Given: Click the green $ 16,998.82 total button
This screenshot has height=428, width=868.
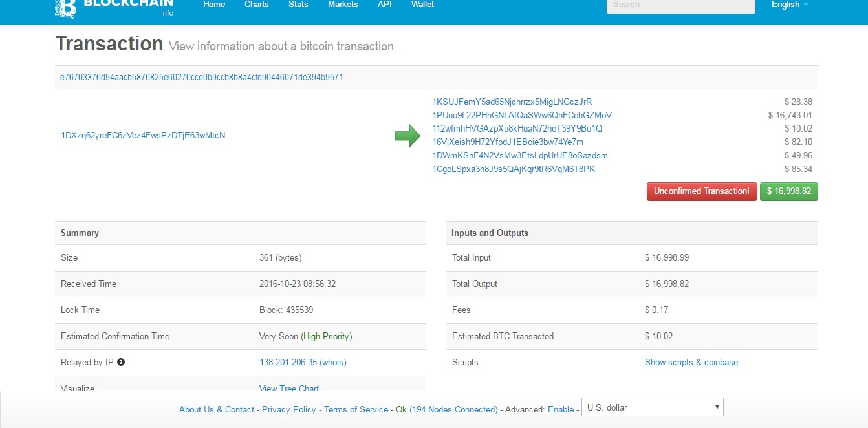Looking at the screenshot, I should (x=788, y=191).
